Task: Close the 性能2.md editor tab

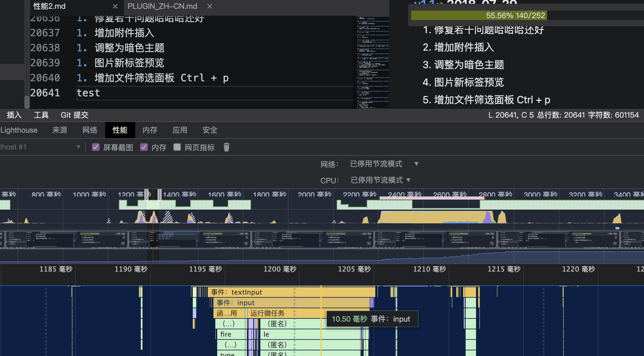Action: 115,6
